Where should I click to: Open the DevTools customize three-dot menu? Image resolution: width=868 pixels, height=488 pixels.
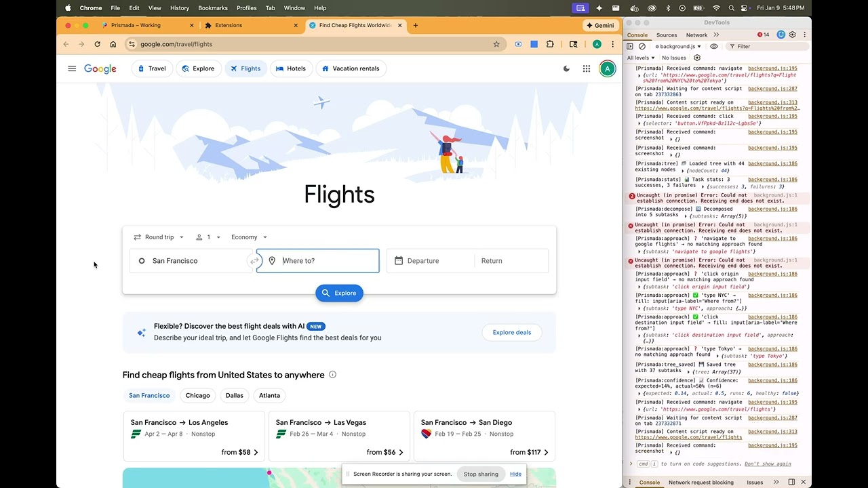(x=804, y=35)
